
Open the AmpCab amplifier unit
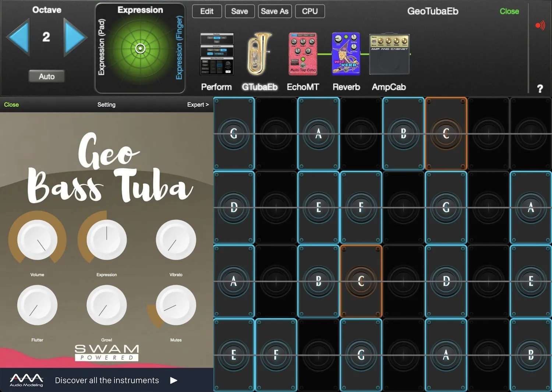[389, 54]
